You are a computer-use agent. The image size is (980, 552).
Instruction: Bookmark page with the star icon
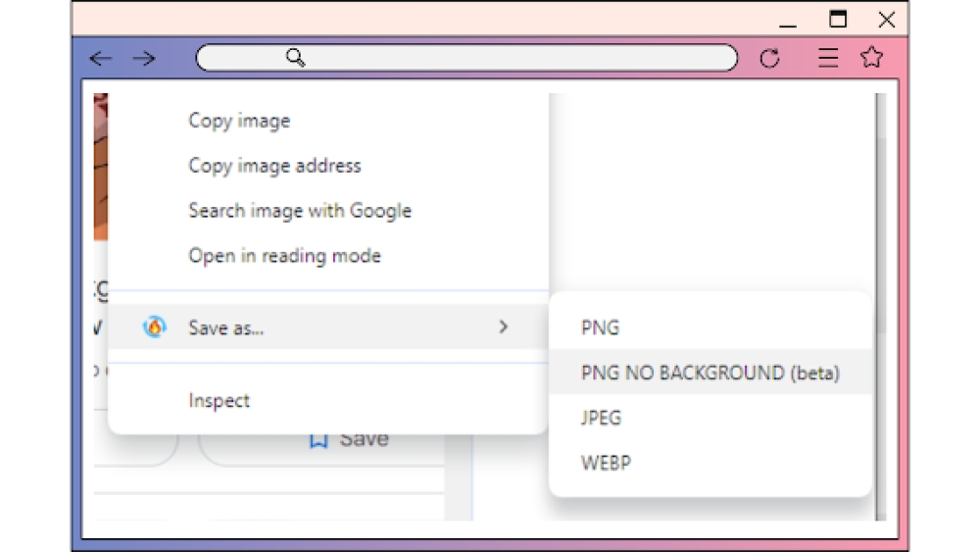pos(871,58)
